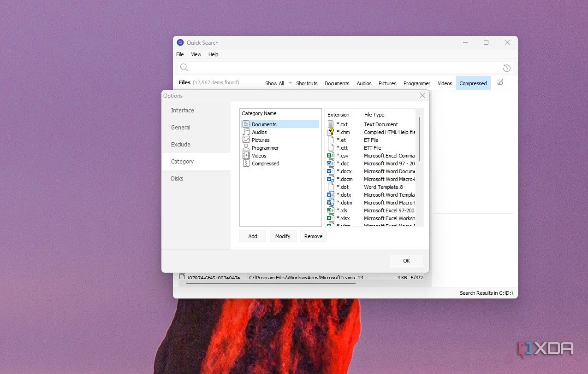The width and height of the screenshot is (588, 374).
Task: Click the Compressed zip icon
Action: coord(246,164)
